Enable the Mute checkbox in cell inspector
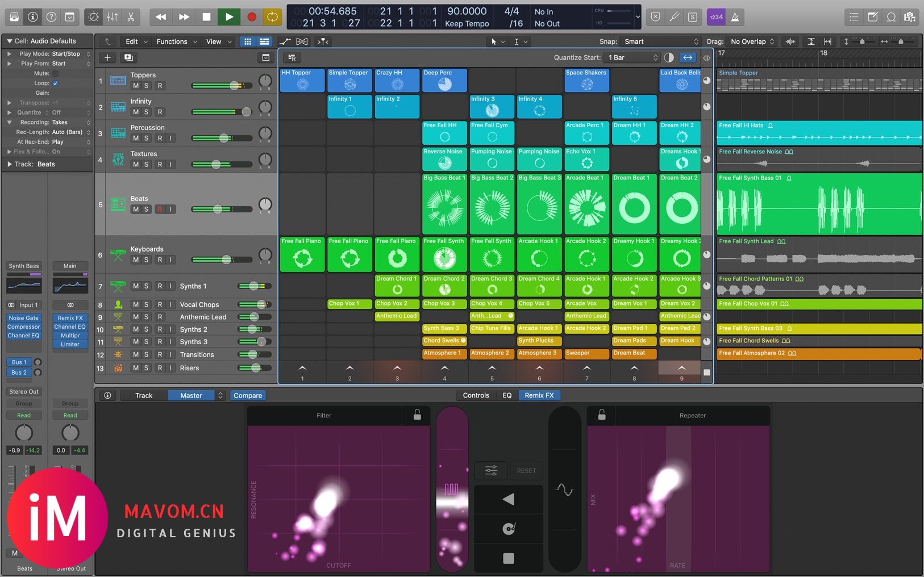 [55, 73]
